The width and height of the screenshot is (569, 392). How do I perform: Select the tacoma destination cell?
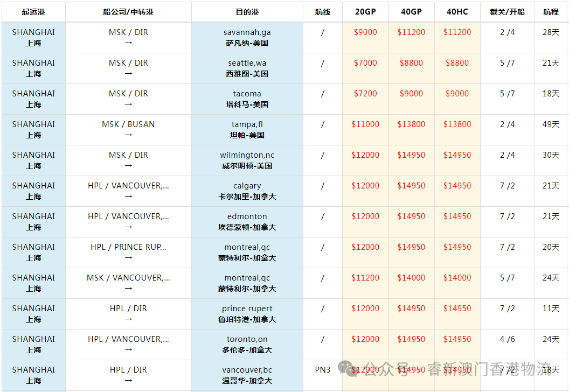tap(247, 99)
